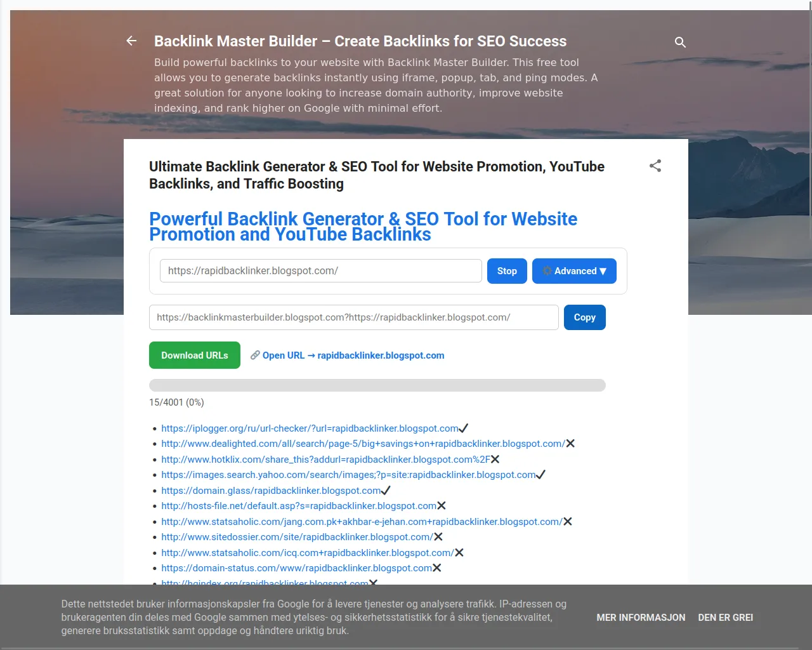This screenshot has width=812, height=650.
Task: Click the back arrow icon in header
Action: (x=131, y=41)
